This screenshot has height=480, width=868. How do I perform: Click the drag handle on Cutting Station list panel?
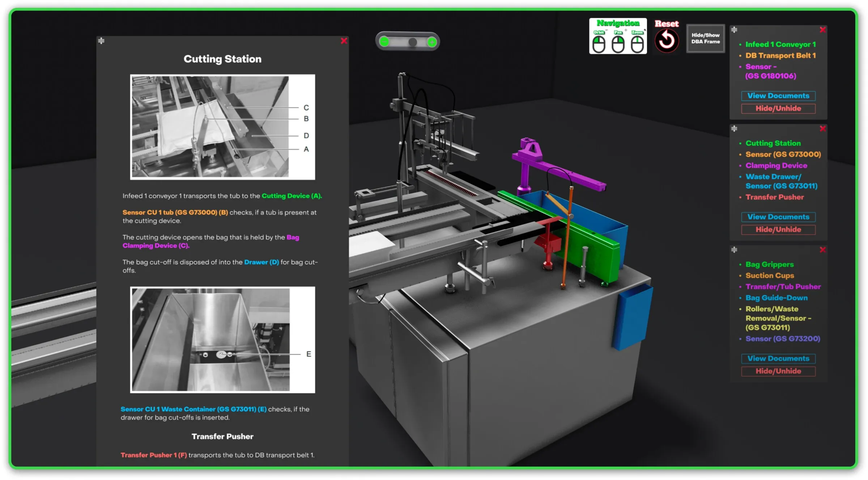[x=734, y=129]
